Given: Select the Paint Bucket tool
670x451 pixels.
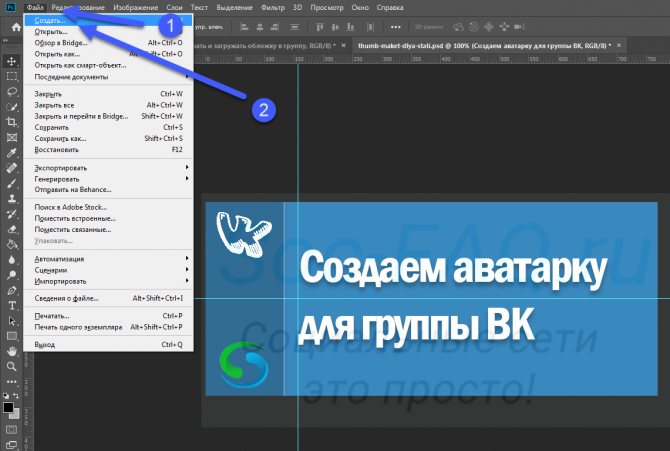Looking at the screenshot, I should tap(12, 245).
